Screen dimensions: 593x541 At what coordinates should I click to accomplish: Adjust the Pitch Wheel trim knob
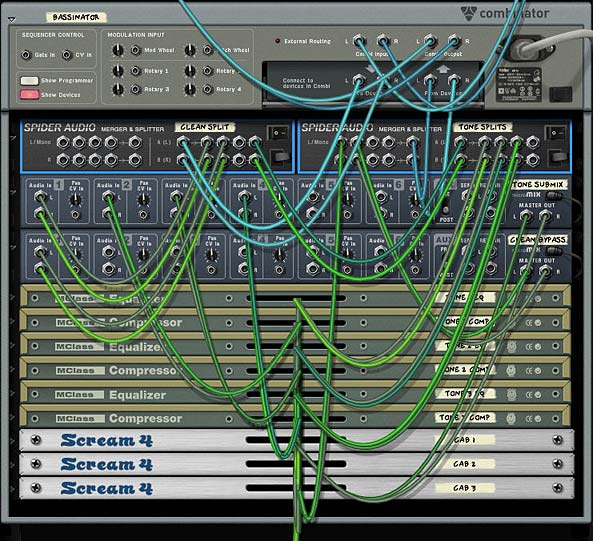tap(190, 50)
